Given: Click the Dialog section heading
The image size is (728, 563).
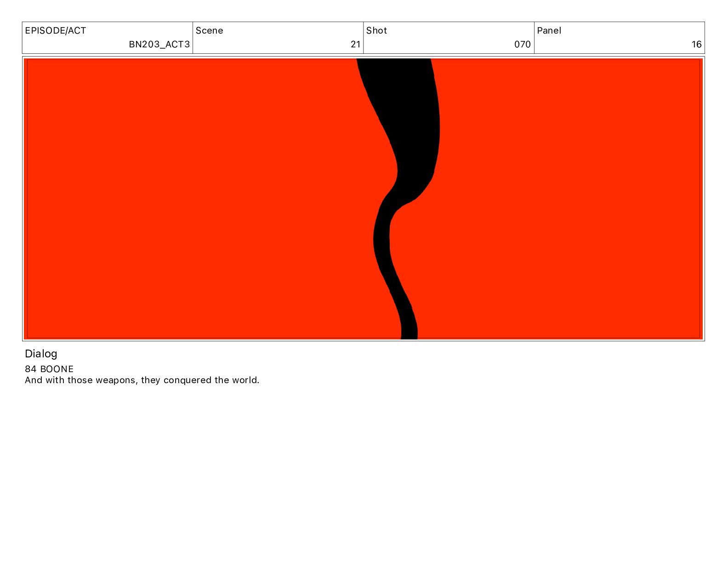Looking at the screenshot, I should click(x=41, y=354).
